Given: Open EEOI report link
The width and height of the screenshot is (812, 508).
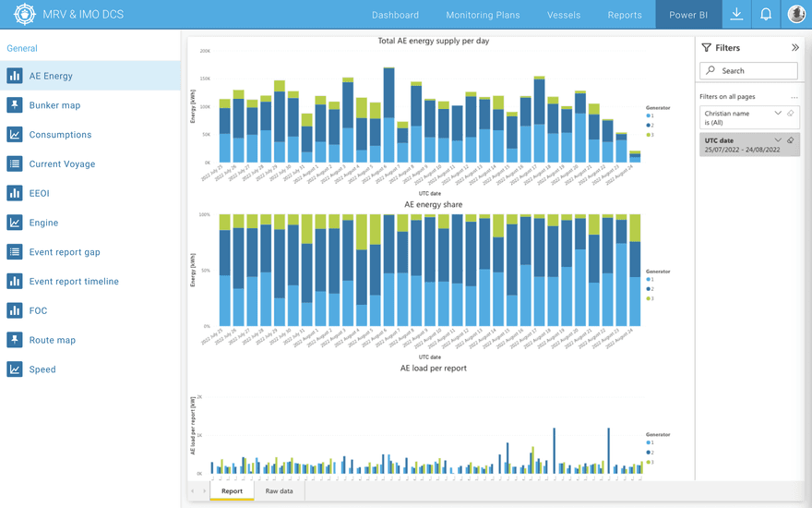Looking at the screenshot, I should coord(40,193).
